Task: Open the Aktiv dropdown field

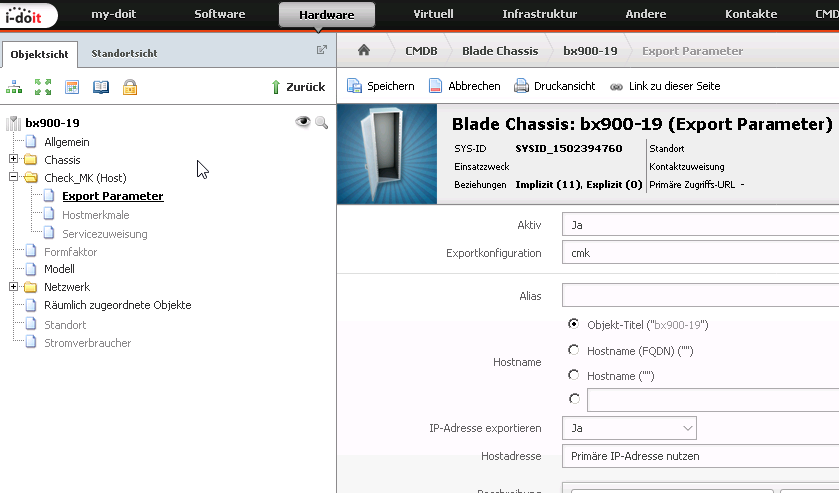Action: (x=700, y=225)
